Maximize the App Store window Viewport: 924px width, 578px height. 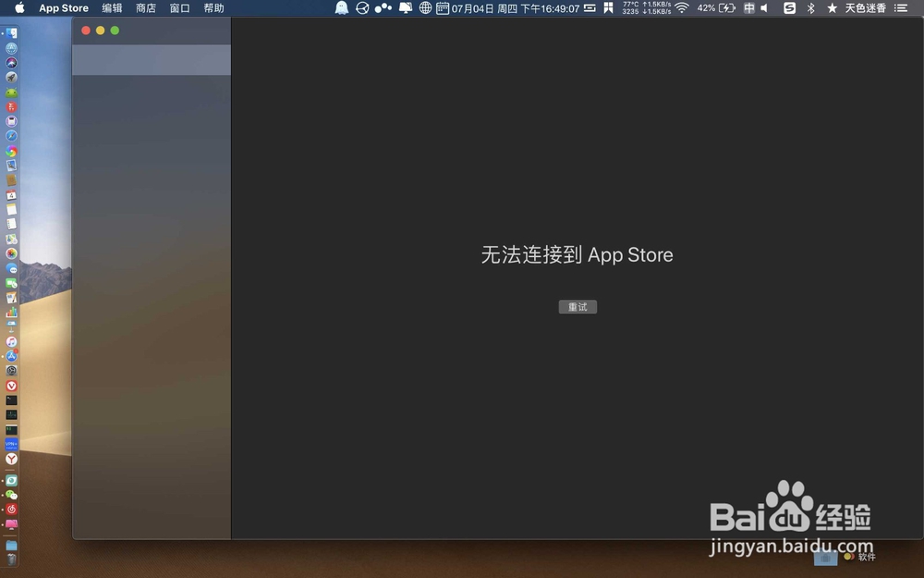pyautogui.click(x=115, y=31)
